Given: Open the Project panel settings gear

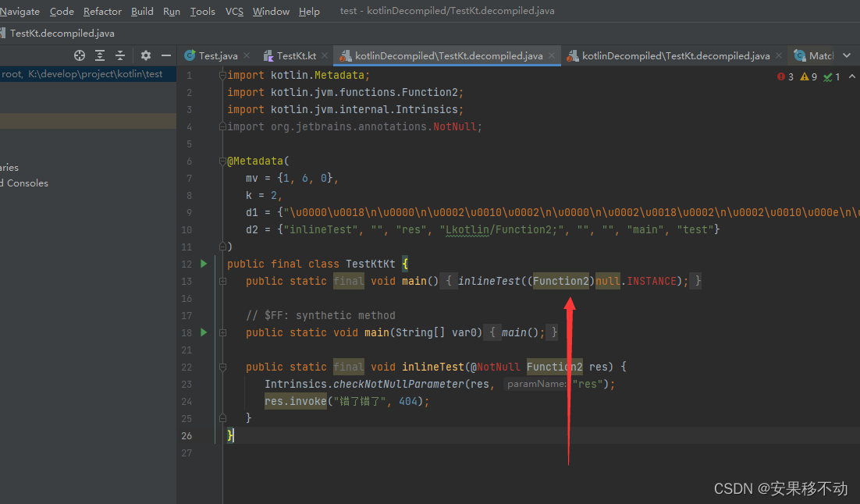Looking at the screenshot, I should pyautogui.click(x=146, y=55).
